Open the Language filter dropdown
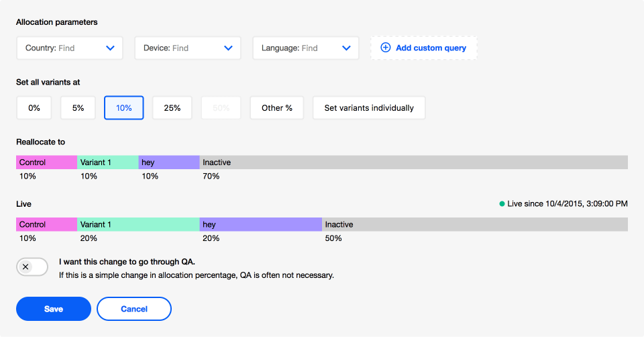The height and width of the screenshot is (337, 644). (x=306, y=48)
